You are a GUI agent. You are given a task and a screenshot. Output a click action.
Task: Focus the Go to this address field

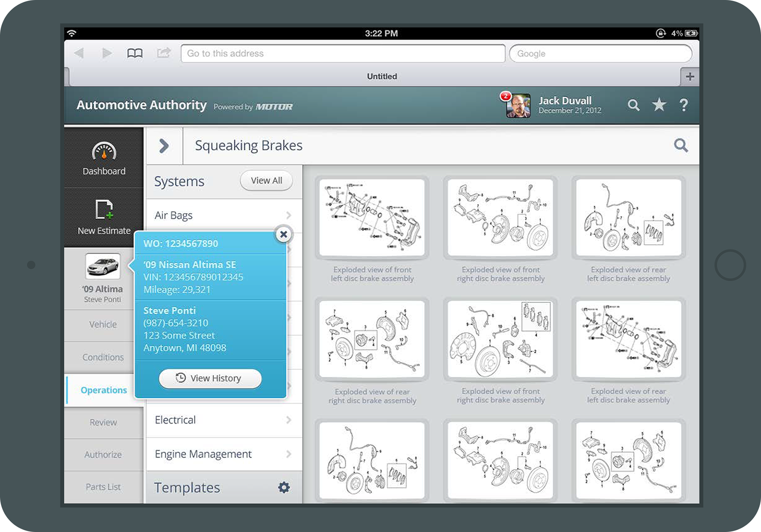click(x=343, y=54)
